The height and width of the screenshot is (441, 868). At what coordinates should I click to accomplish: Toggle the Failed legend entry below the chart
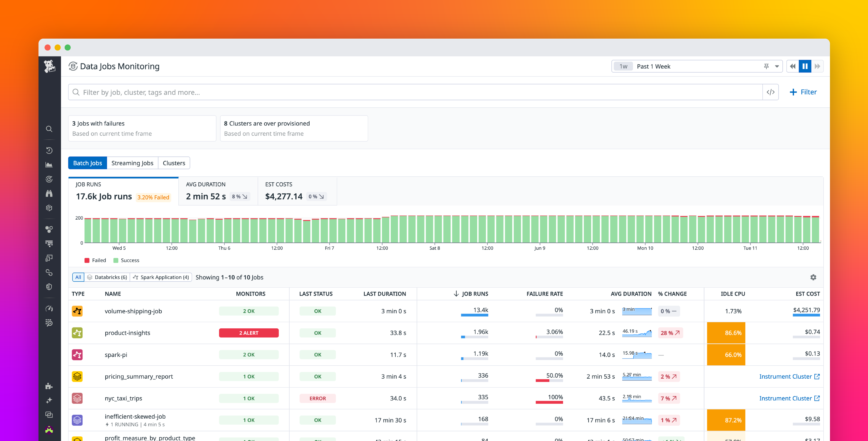(95, 260)
